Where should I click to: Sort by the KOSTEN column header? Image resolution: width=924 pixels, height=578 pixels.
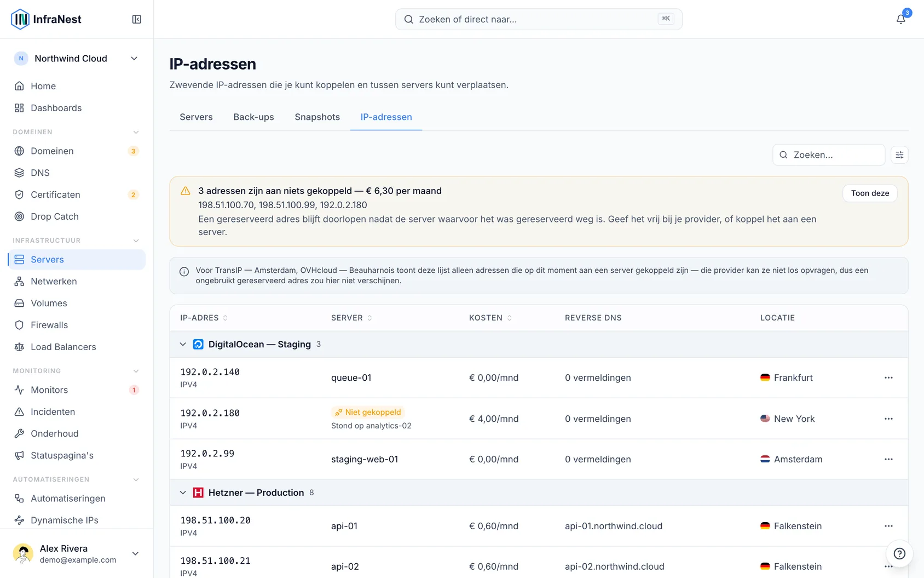490,318
